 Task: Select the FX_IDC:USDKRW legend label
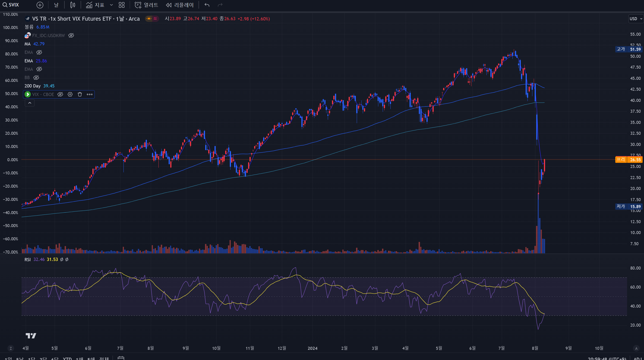(x=48, y=35)
